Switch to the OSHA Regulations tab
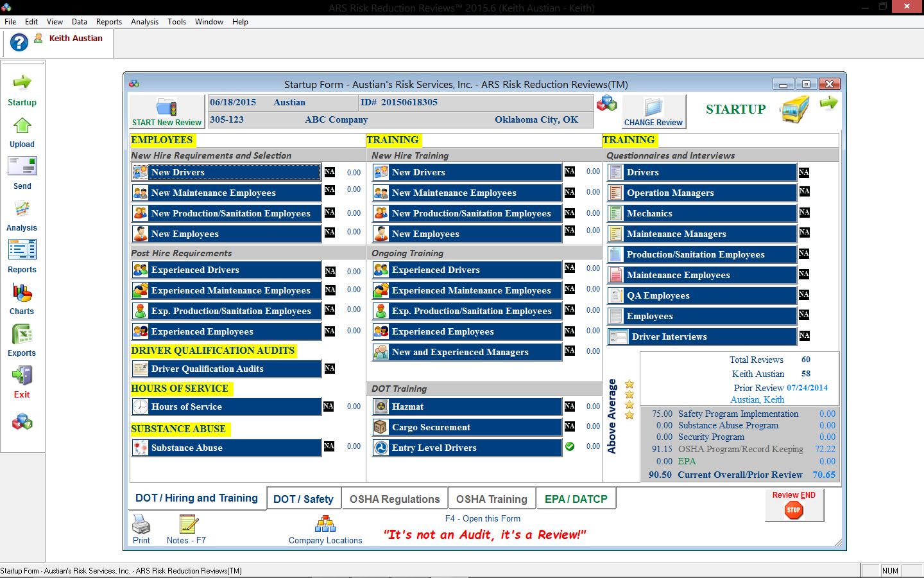The width and height of the screenshot is (924, 578). tap(395, 499)
